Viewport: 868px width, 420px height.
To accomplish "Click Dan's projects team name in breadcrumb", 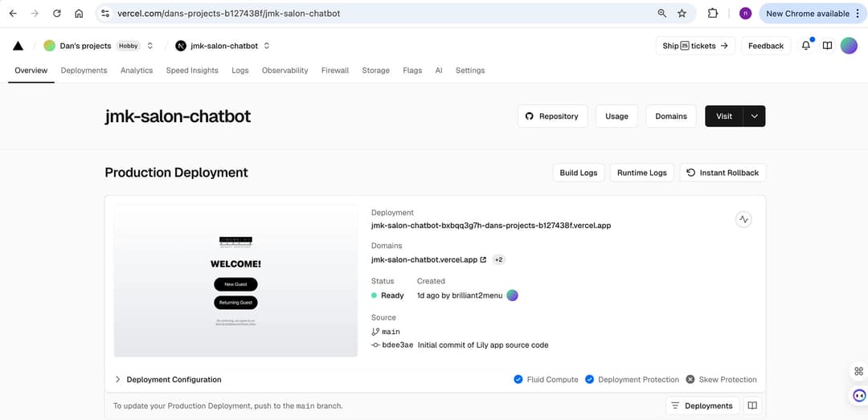I will 85,46.
